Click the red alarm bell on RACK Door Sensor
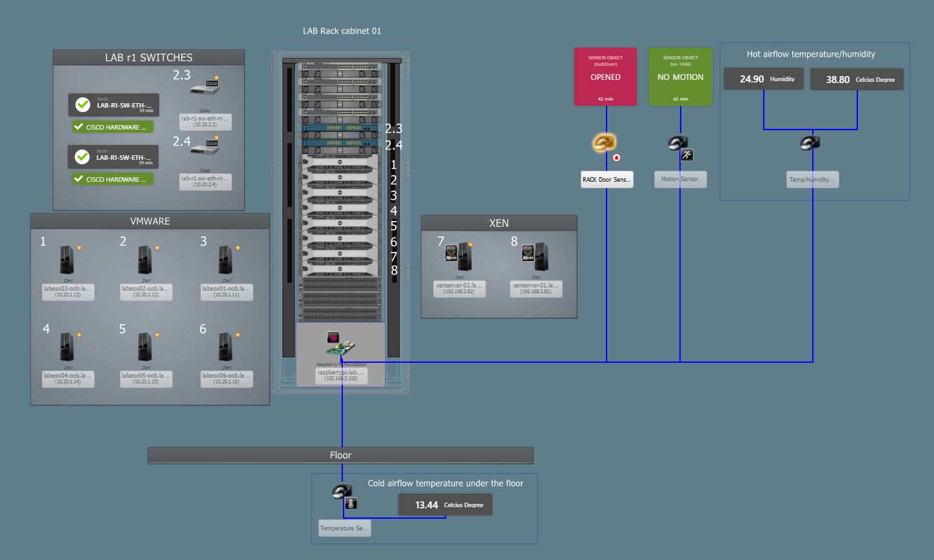 point(616,157)
